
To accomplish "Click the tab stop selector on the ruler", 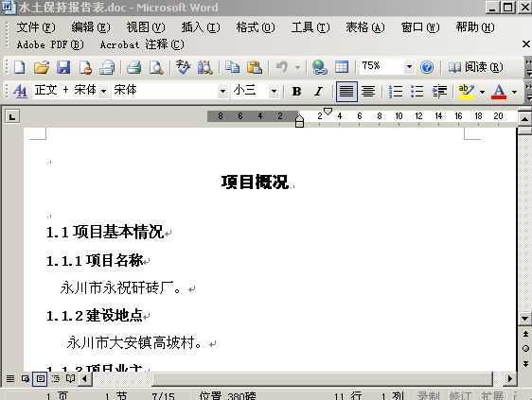I will [x=12, y=116].
